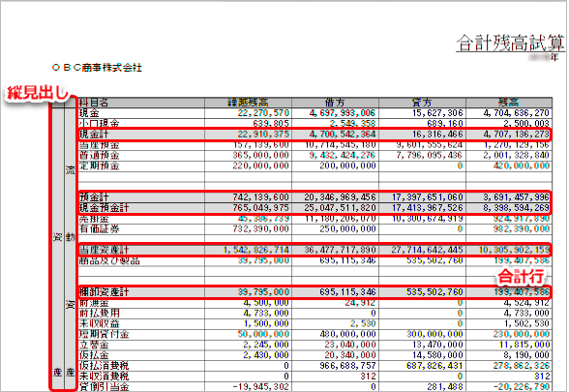Click the 合計残高試算 report title

tap(511, 44)
